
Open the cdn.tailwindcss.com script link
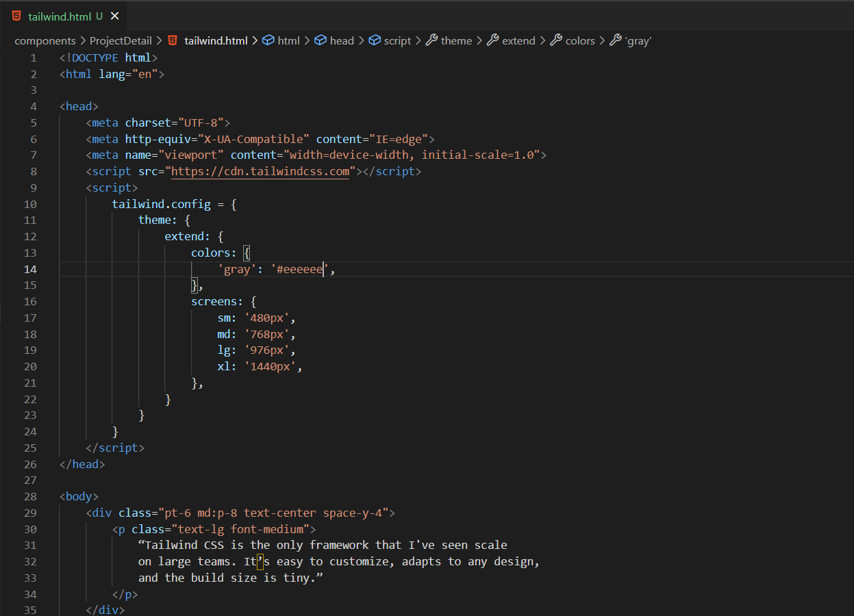click(260, 171)
